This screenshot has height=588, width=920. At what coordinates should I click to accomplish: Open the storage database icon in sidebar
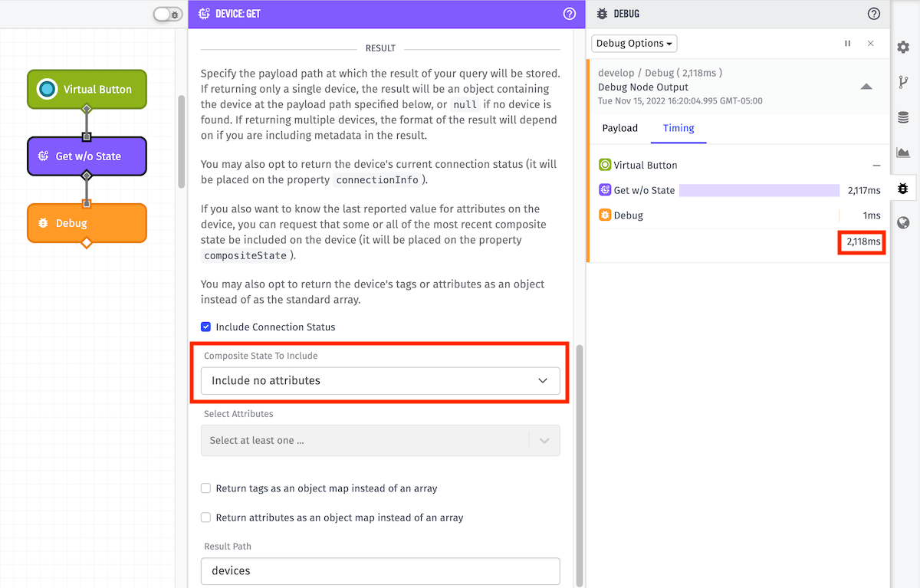click(x=903, y=117)
